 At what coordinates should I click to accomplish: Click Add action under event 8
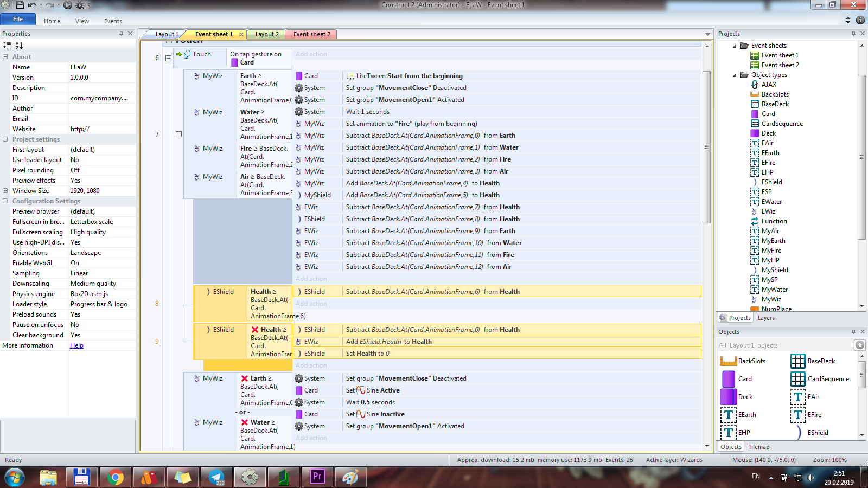(311, 304)
